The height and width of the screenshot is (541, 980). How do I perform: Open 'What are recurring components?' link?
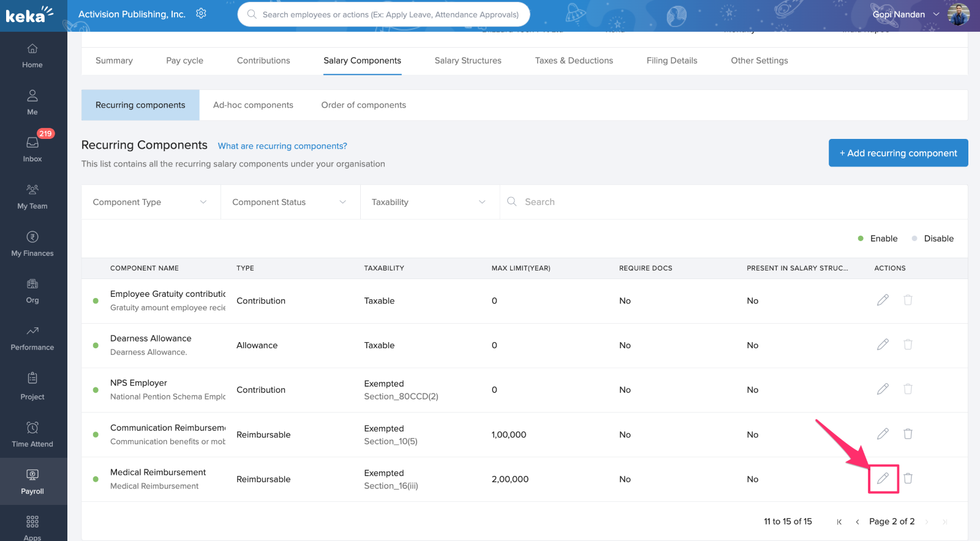pos(282,146)
